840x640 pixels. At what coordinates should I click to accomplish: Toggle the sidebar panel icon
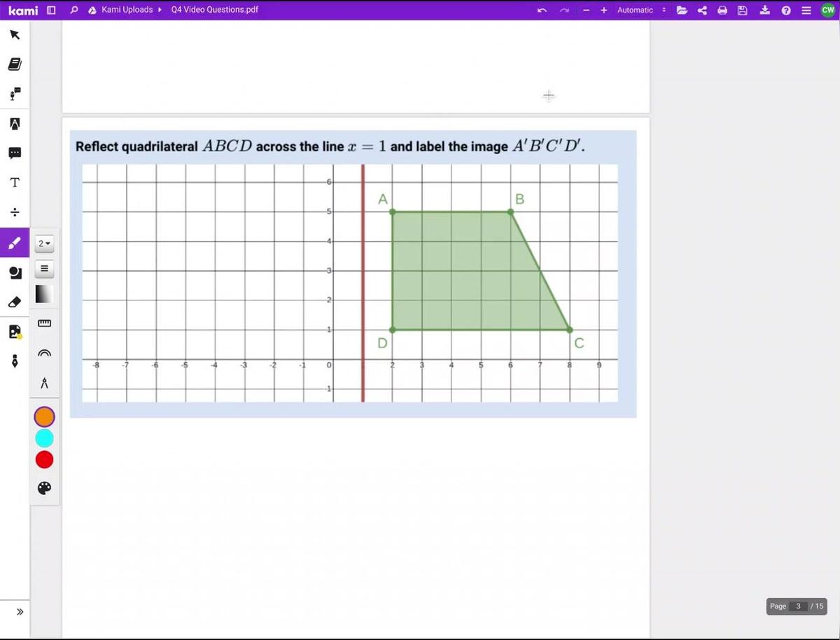pyautogui.click(x=51, y=10)
